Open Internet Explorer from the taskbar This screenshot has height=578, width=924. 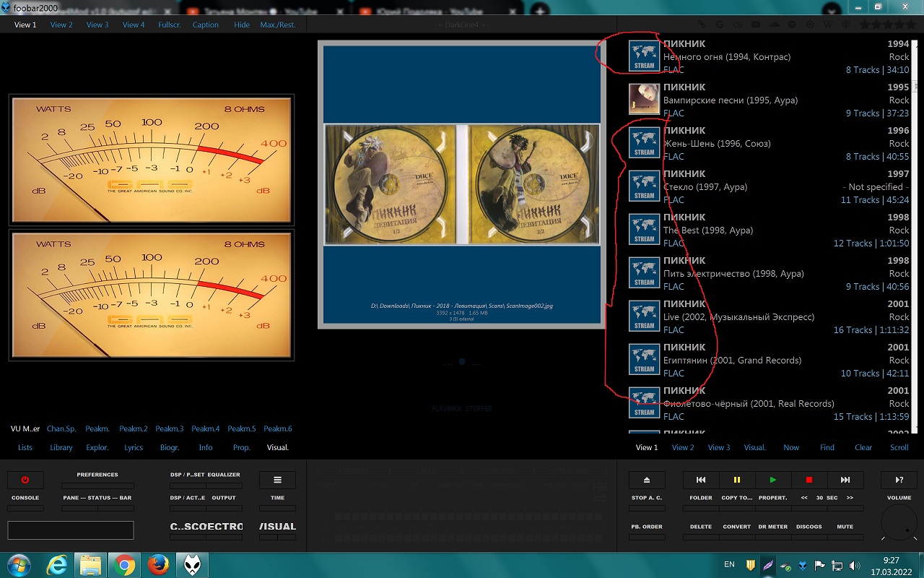click(56, 564)
